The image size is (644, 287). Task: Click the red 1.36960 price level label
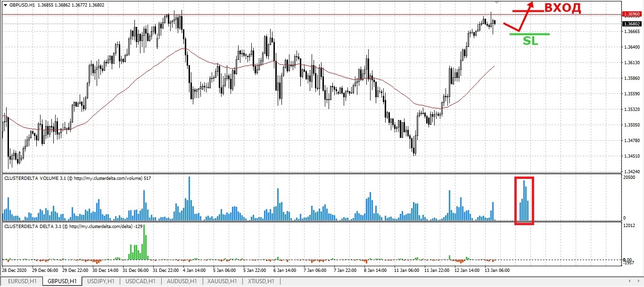(632, 14)
